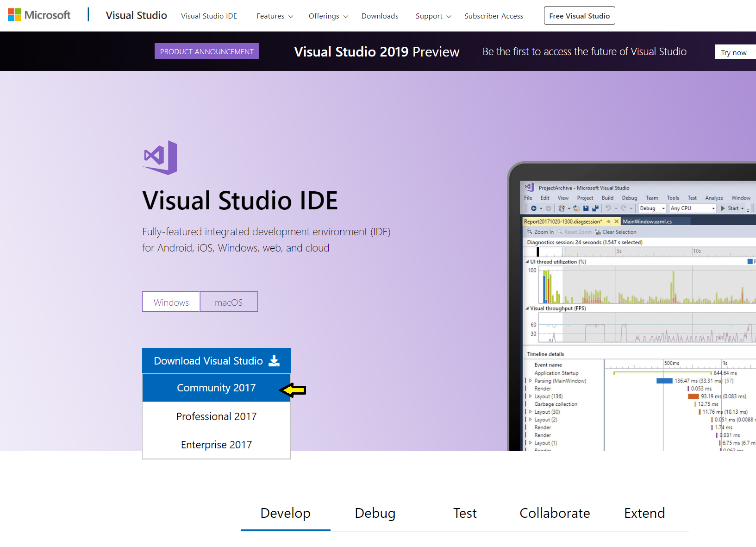Expand the Offerings dropdown menu

point(328,16)
